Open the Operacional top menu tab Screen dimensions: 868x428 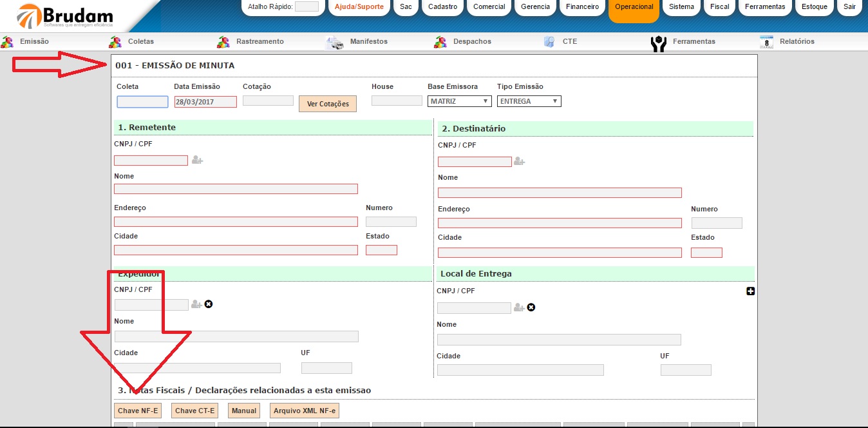click(x=634, y=7)
